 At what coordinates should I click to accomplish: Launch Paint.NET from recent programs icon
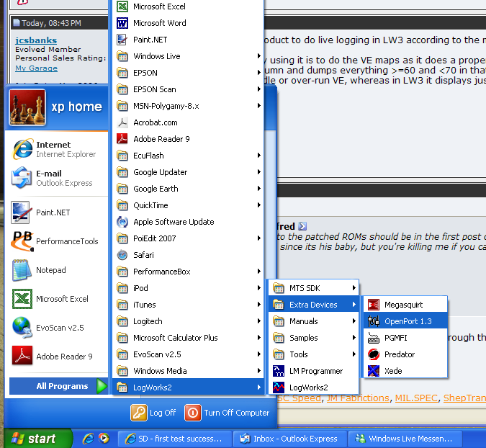20,212
